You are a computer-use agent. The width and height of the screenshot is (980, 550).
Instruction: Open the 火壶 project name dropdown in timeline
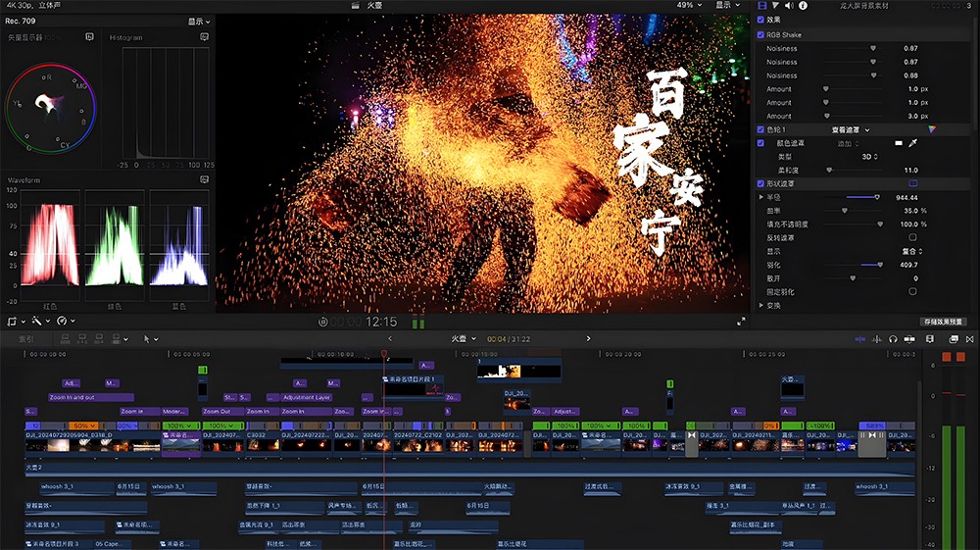pos(464,339)
